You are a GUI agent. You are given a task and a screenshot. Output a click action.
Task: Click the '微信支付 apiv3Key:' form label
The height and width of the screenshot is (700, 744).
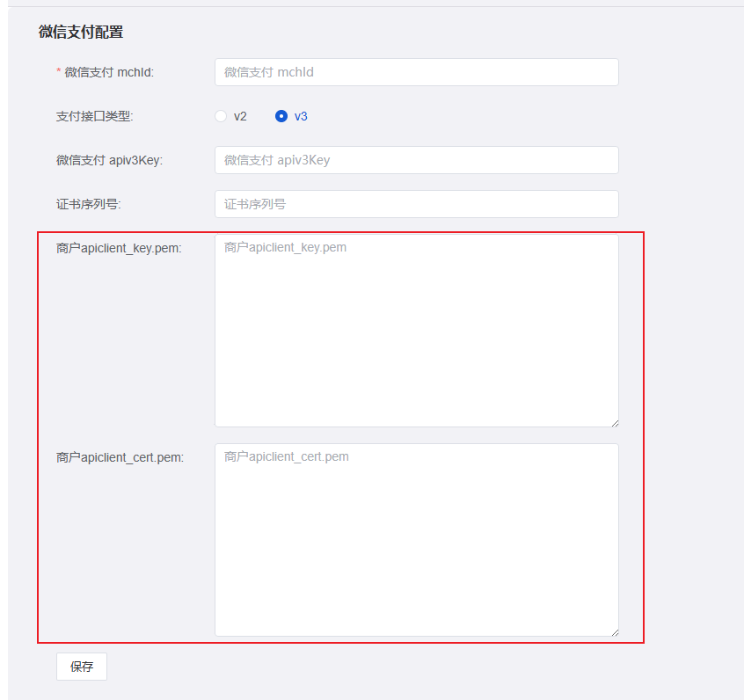pyautogui.click(x=109, y=160)
